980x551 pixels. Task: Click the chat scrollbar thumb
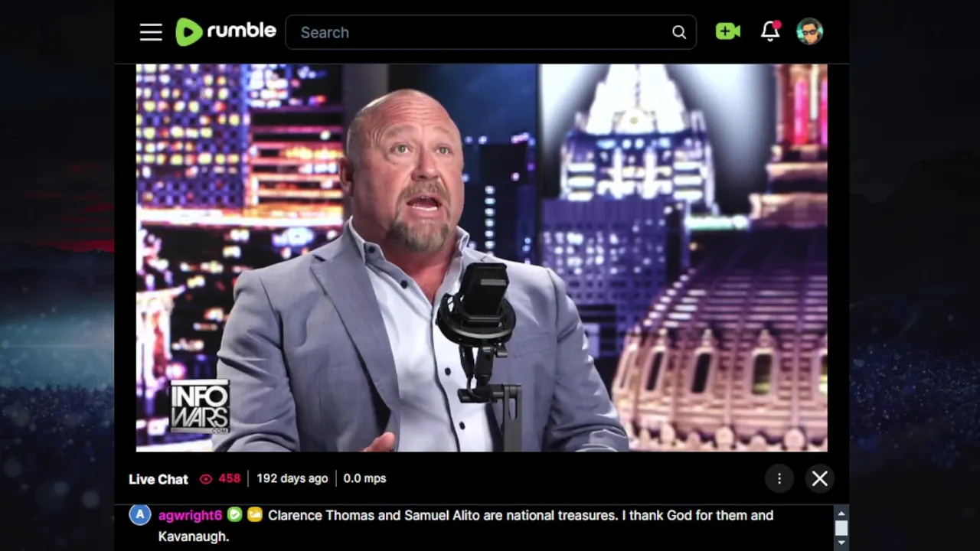coord(841,528)
